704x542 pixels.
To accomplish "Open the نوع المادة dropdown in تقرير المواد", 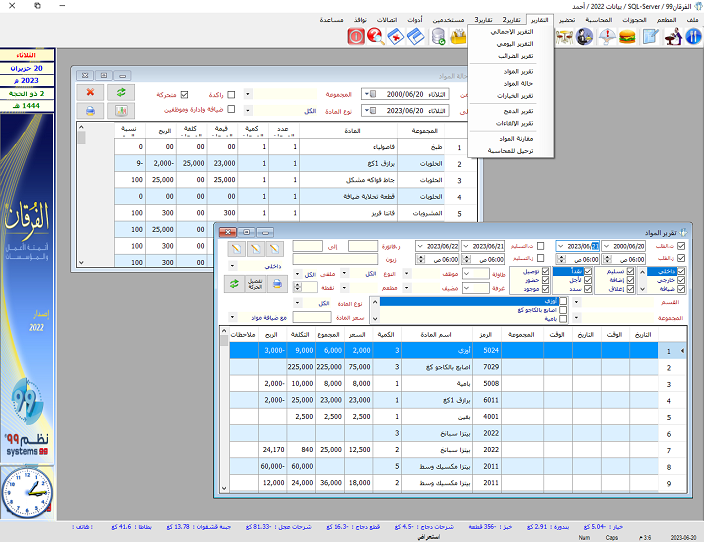I will tap(297, 302).
